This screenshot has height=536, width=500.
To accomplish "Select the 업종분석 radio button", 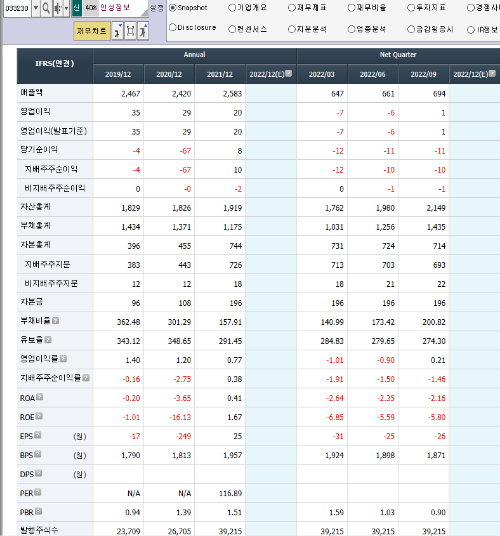I will tap(351, 29).
